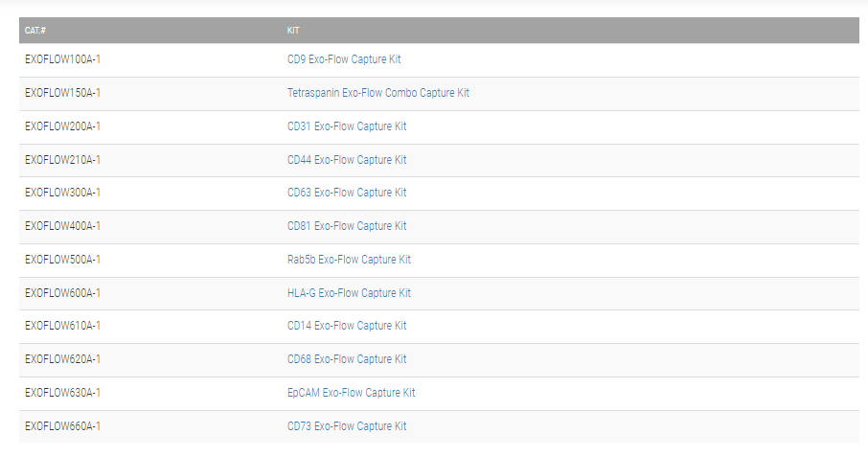
Task: Open the CD9 Exo-Flow Capture Kit link
Action: [344, 59]
